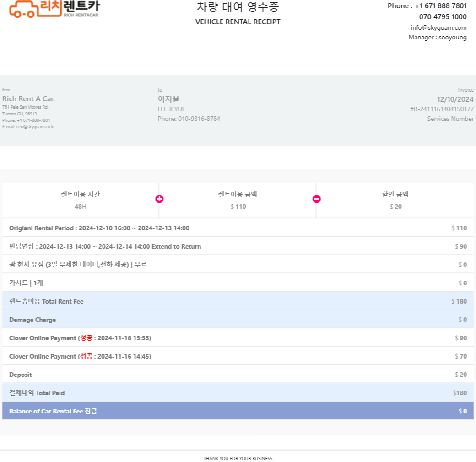This screenshot has height=462, width=476.
Task: Select the Demage Charge row
Action: [238, 319]
